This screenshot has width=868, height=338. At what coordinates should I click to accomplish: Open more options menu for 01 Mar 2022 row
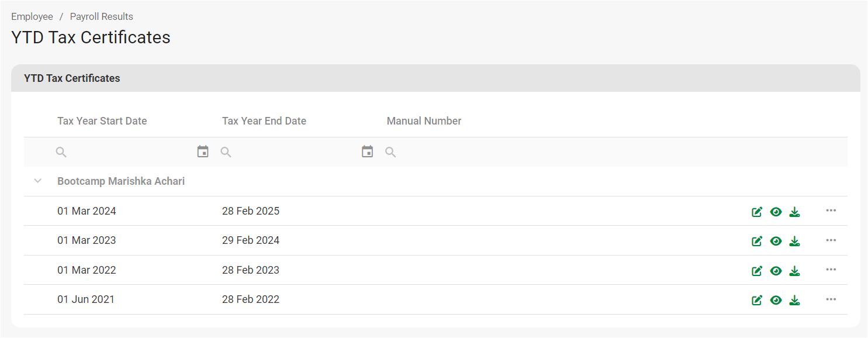tap(831, 270)
